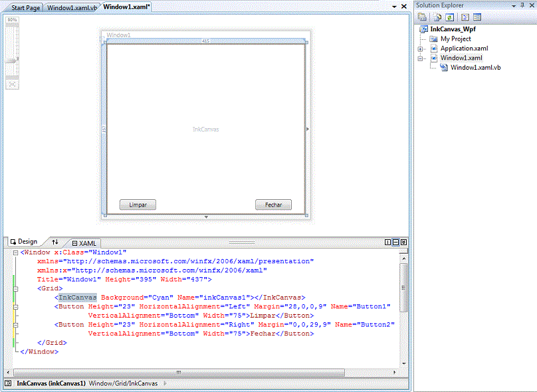Click Name="Button2" attribute in XAML

click(365, 324)
